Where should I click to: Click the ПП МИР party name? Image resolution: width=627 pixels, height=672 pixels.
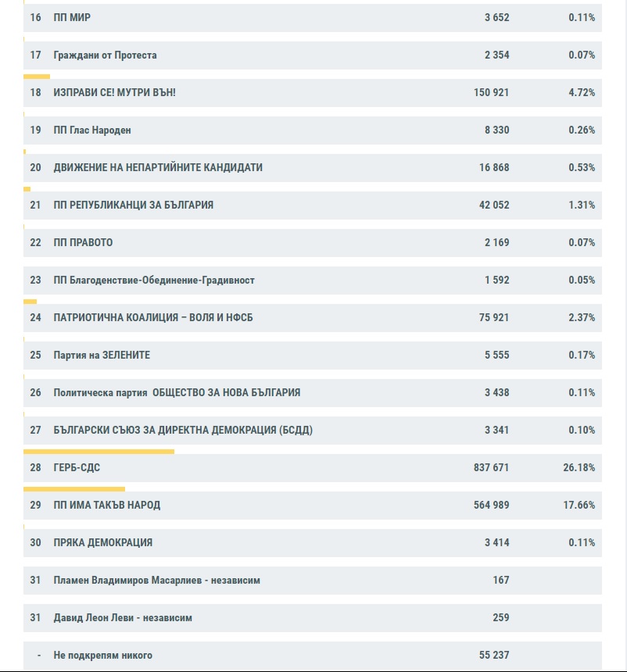point(72,17)
